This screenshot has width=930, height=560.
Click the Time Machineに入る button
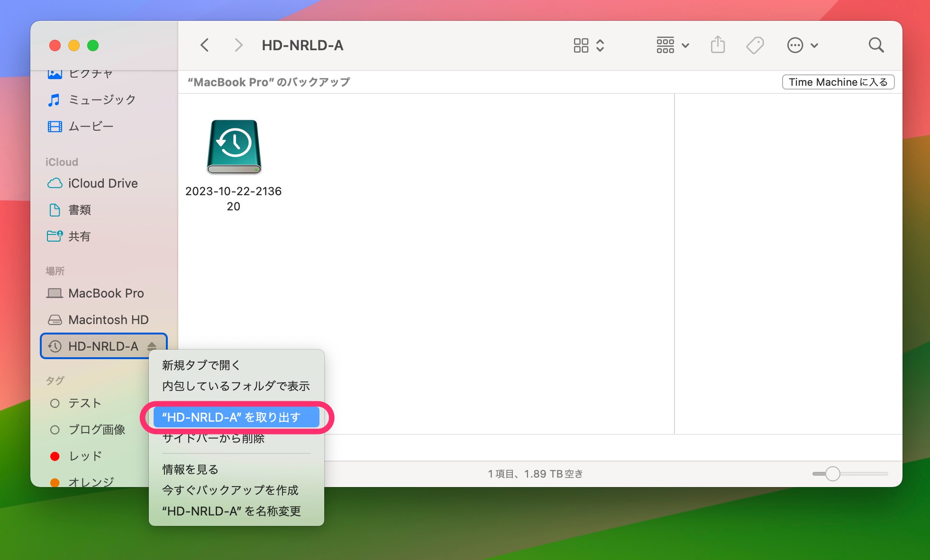(x=838, y=82)
